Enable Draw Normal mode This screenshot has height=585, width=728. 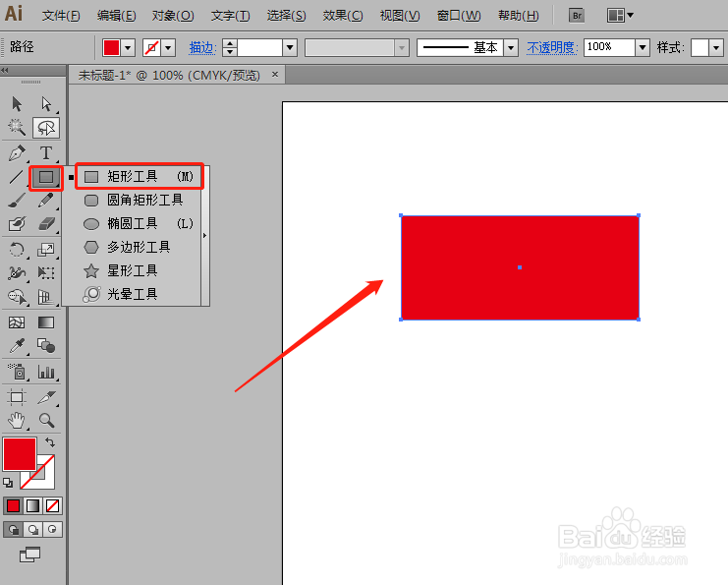[x=14, y=529]
